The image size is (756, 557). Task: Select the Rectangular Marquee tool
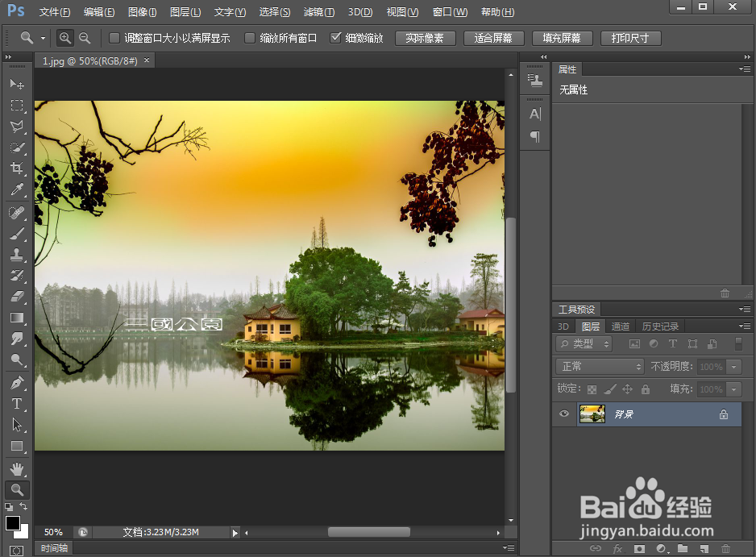point(17,105)
